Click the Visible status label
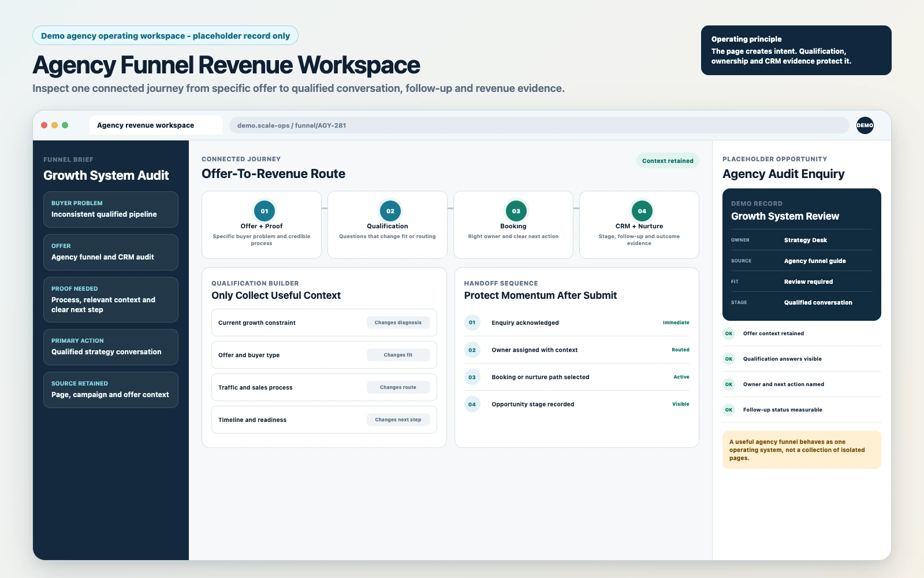This screenshot has height=578, width=924. tap(681, 404)
